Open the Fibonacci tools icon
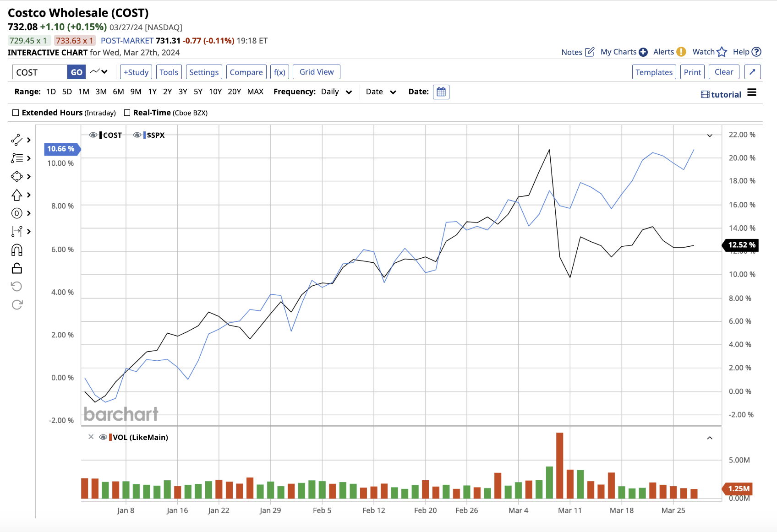The image size is (777, 532). pos(17,158)
